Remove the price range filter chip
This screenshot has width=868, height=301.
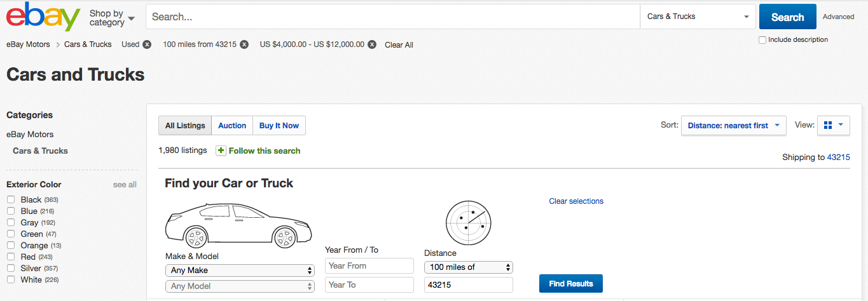372,44
